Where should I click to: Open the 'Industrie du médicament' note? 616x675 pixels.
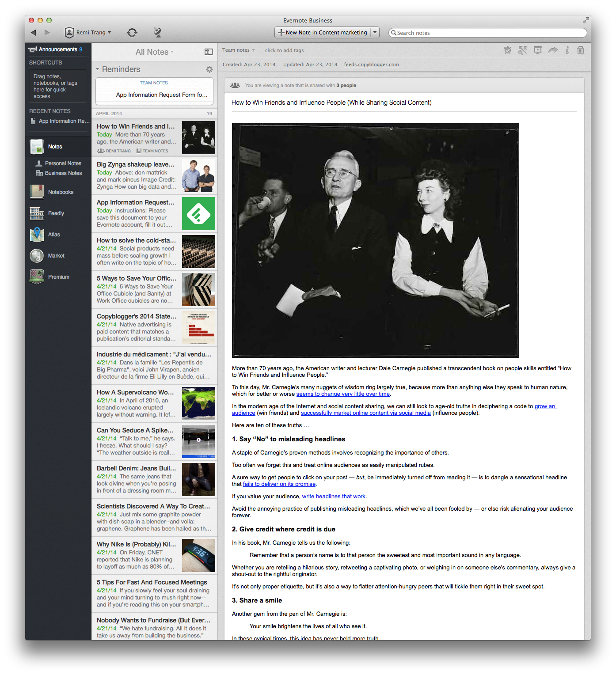click(154, 366)
